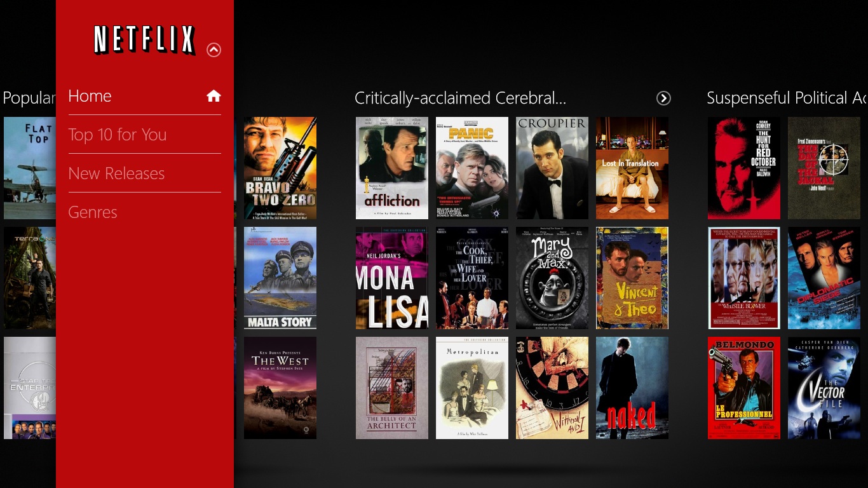Open the Suspenseful Political category heading

(x=787, y=98)
